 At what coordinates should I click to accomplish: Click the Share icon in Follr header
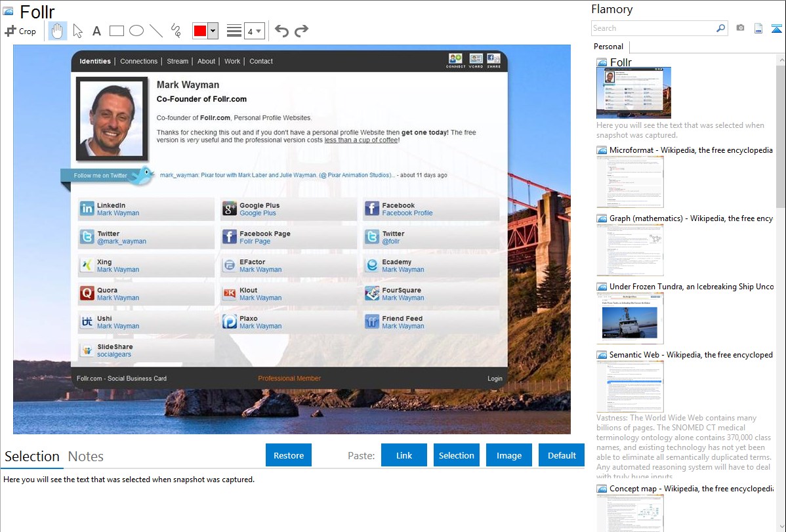494,60
